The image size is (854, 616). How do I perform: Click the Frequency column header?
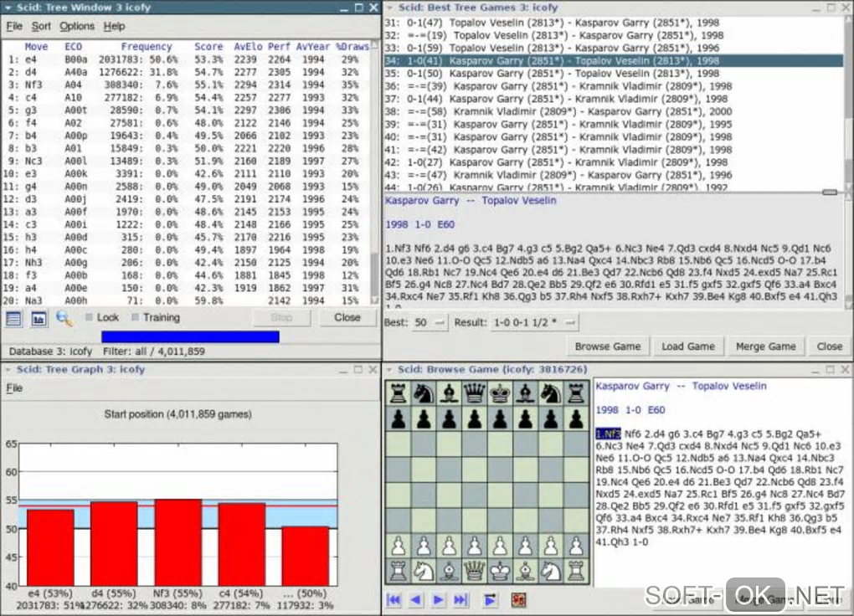tap(146, 47)
